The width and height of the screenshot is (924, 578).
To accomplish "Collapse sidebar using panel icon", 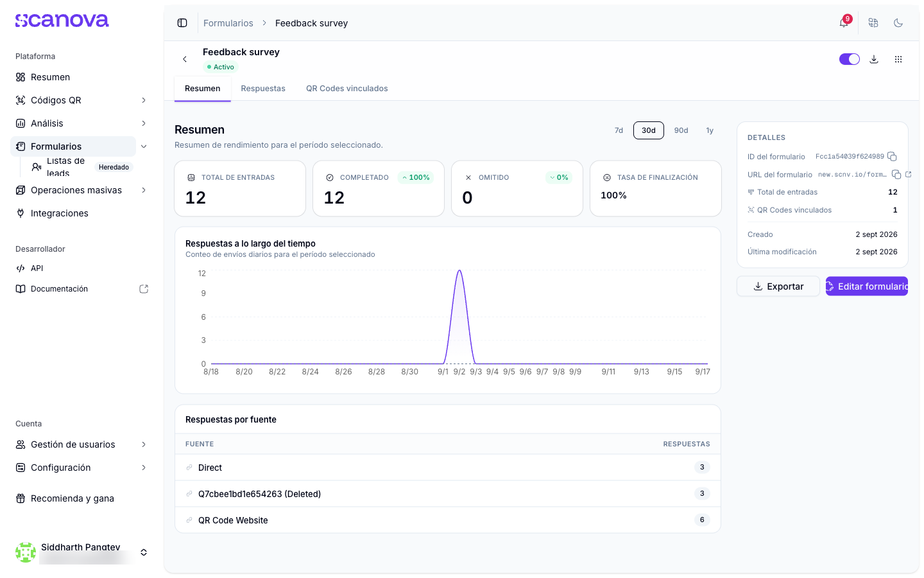I will click(182, 23).
